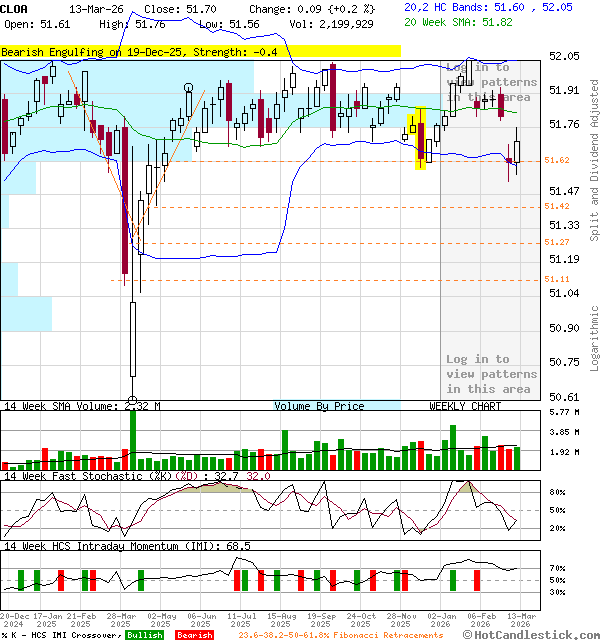The height and width of the screenshot is (640, 600).
Task: Click the circle marker atop the June candle
Action: pos(190,89)
